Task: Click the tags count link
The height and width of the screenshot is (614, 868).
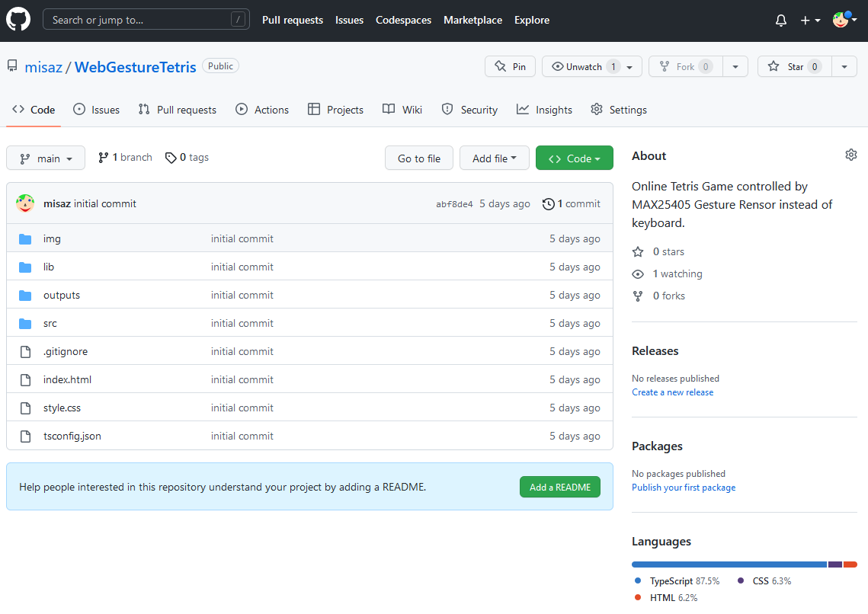Action: (187, 158)
